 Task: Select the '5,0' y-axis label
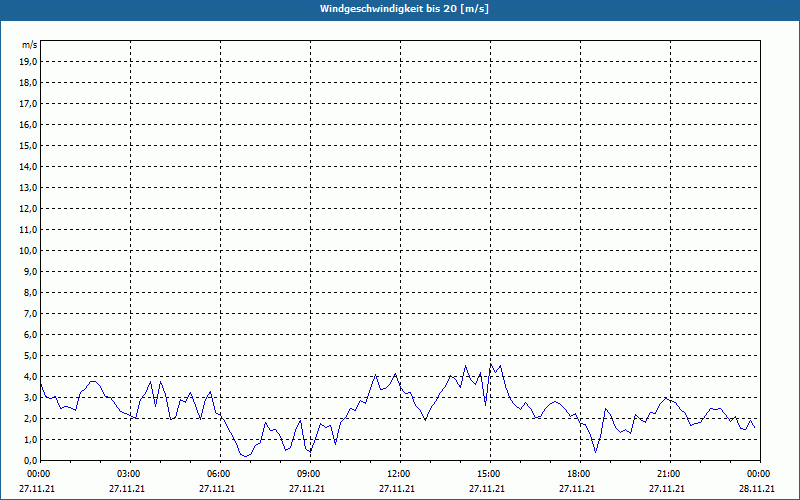pos(30,355)
